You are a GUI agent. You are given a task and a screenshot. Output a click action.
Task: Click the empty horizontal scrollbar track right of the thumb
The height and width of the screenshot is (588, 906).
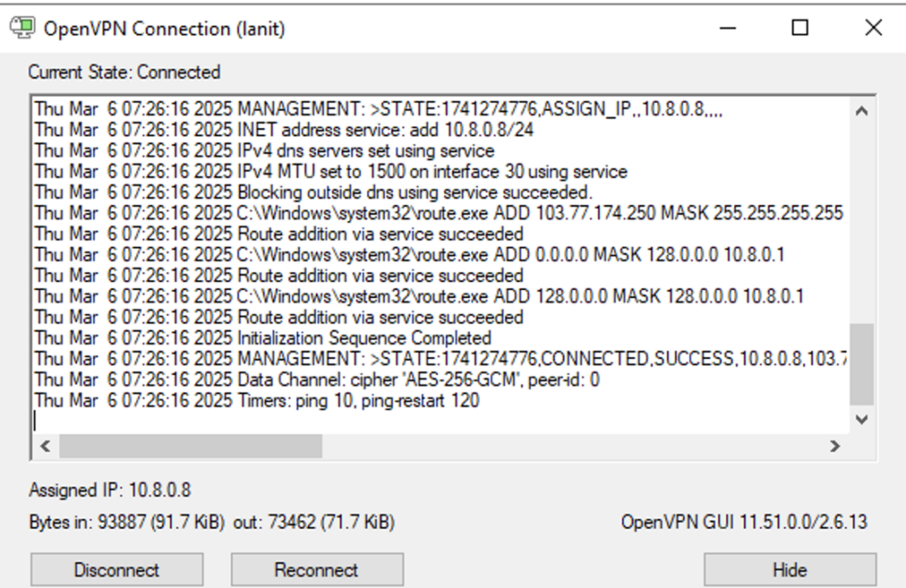pos(572,446)
